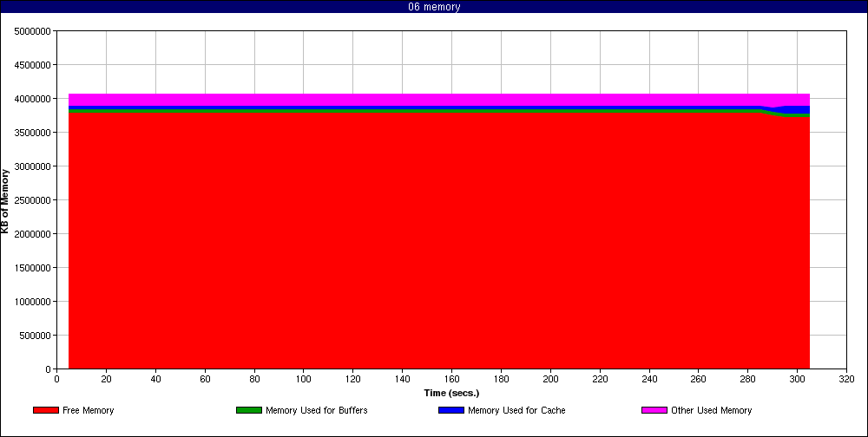Click the "KB of Memory" axis label
This screenshot has width=868, height=437.
coord(5,201)
